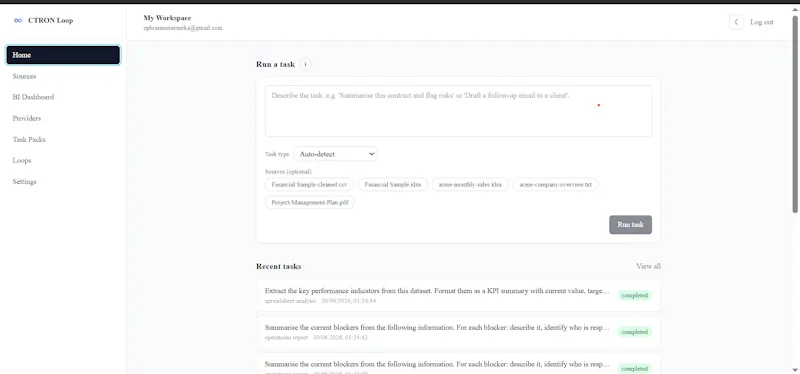Screen dimensions: 800x374
Task: Click the Run task button
Action: [630, 225]
